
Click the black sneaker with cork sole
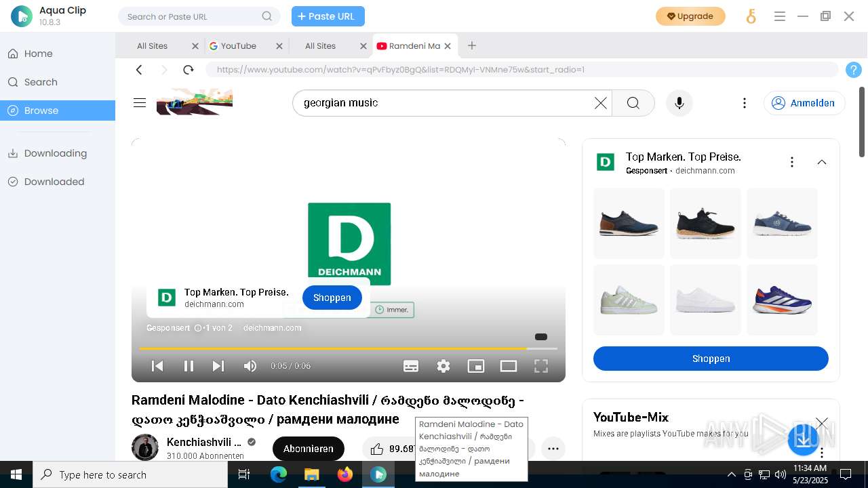[705, 224]
